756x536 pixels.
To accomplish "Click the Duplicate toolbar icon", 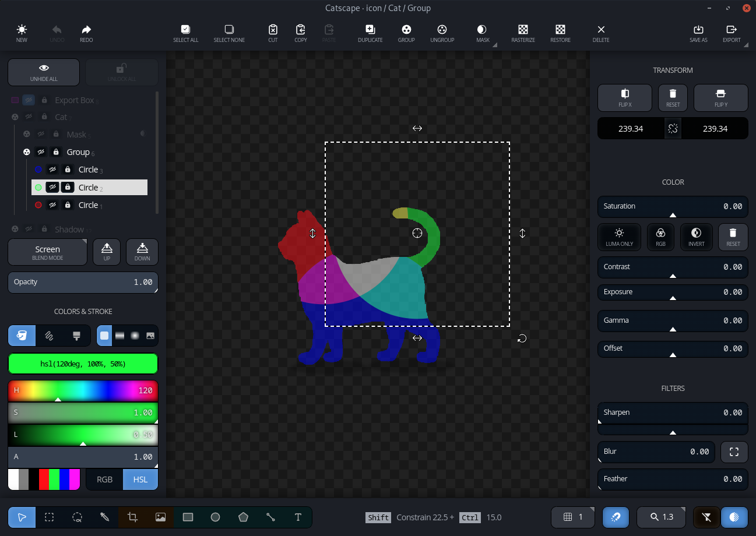I will [370, 34].
